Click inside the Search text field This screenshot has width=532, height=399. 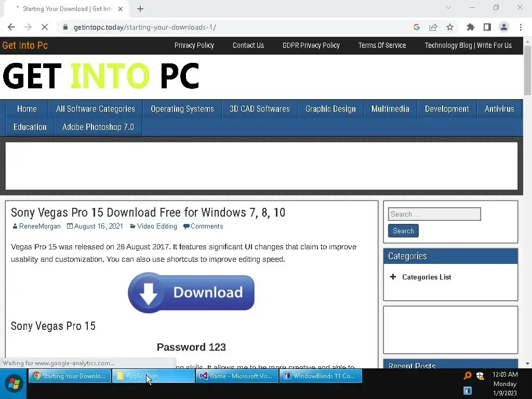coord(434,214)
